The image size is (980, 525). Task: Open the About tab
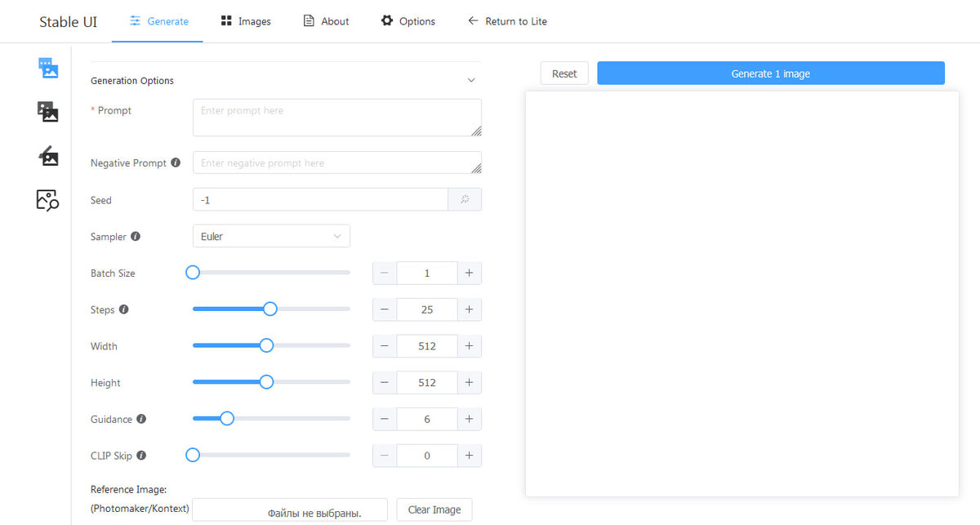click(x=326, y=21)
